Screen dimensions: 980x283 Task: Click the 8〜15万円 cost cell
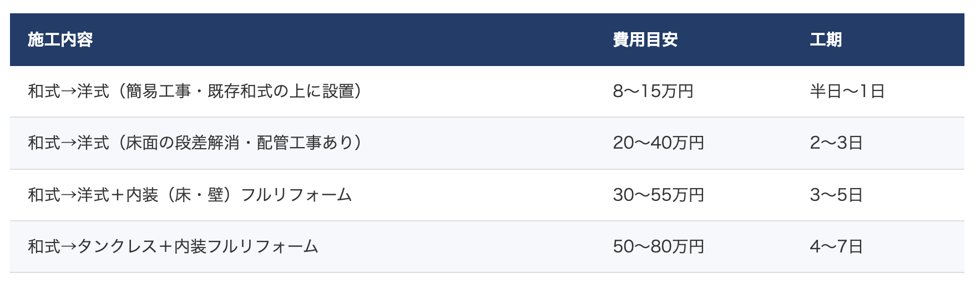tap(653, 92)
